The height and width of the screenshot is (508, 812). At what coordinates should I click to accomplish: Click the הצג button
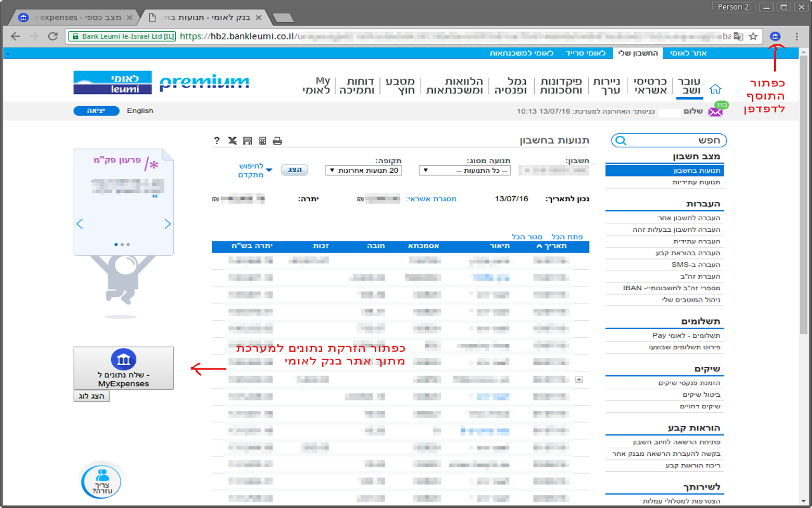[x=294, y=170]
